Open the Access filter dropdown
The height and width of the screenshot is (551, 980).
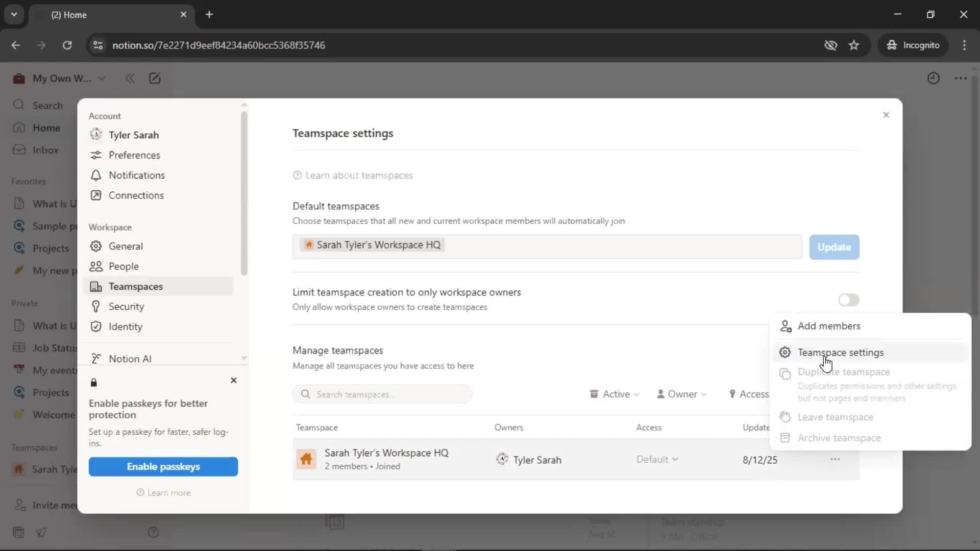coord(748,394)
